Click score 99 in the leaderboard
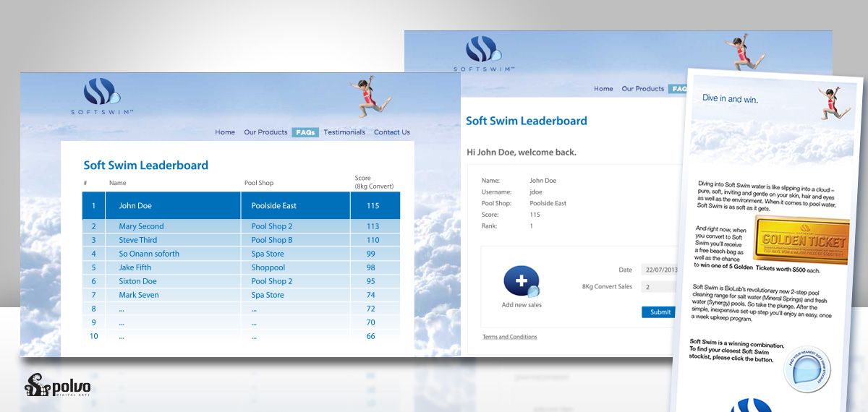Image resolution: width=868 pixels, height=412 pixels. point(371,254)
